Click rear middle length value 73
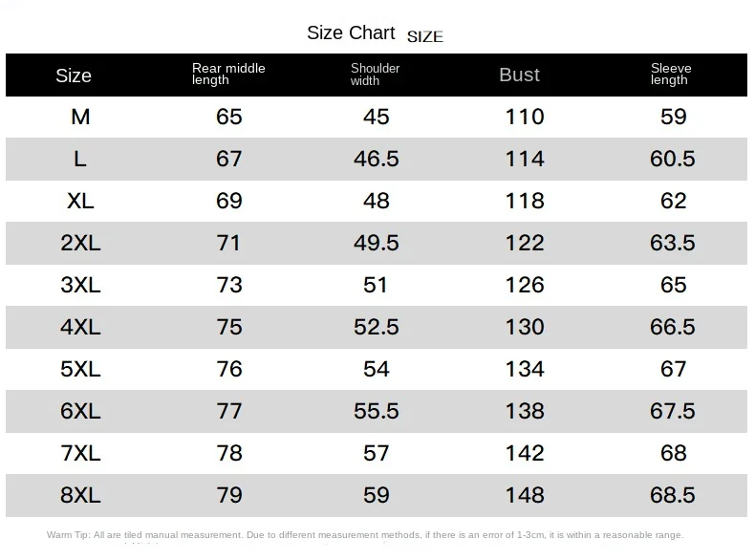 [x=228, y=285]
